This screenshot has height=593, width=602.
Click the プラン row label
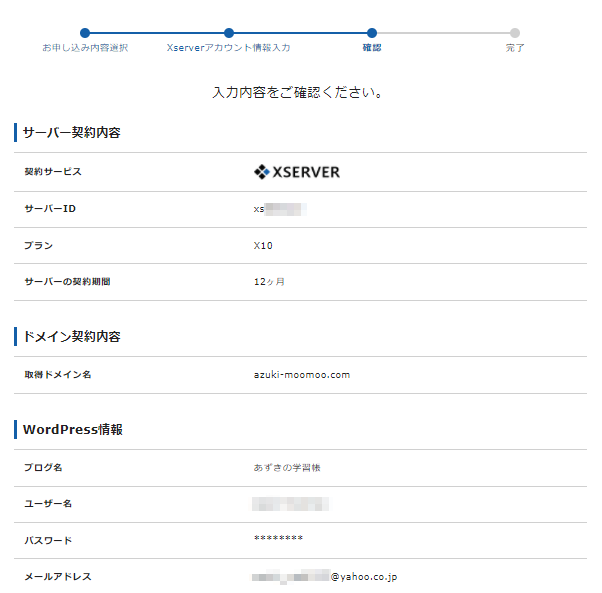pos(38,245)
